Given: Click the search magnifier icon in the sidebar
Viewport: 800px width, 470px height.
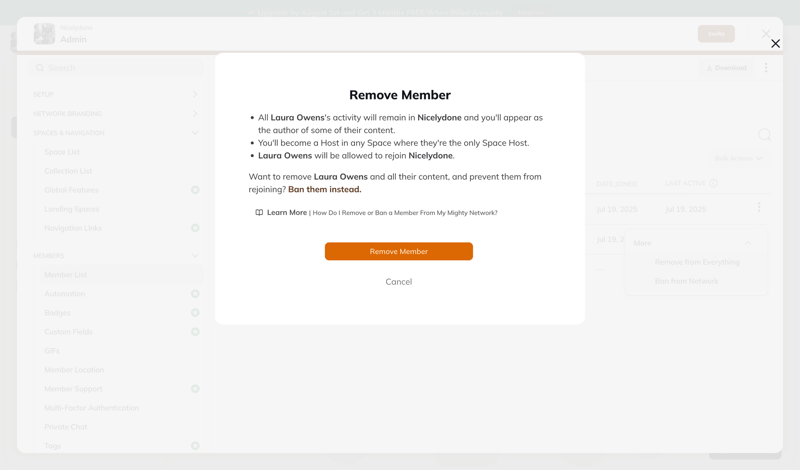Looking at the screenshot, I should pos(40,68).
